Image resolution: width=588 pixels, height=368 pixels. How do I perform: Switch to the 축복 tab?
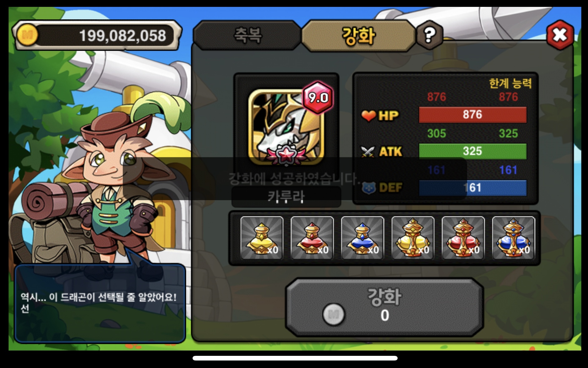[247, 35]
